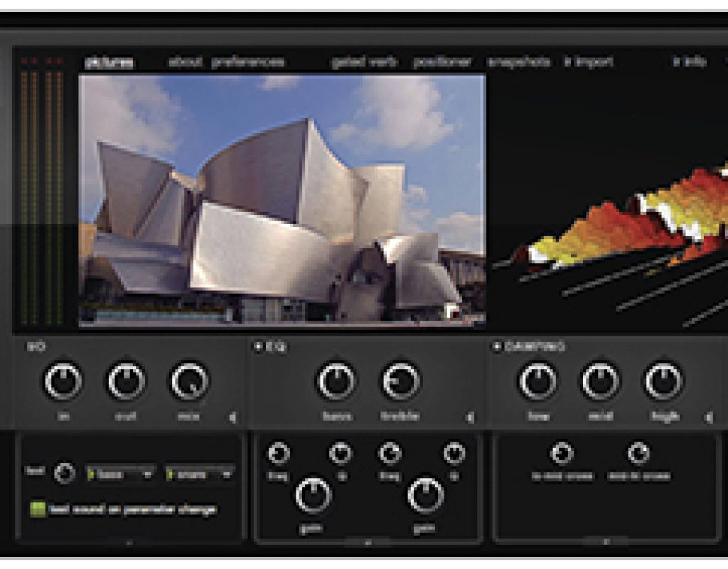Toggle the Damping section on/off button
The image size is (728, 569).
click(496, 346)
